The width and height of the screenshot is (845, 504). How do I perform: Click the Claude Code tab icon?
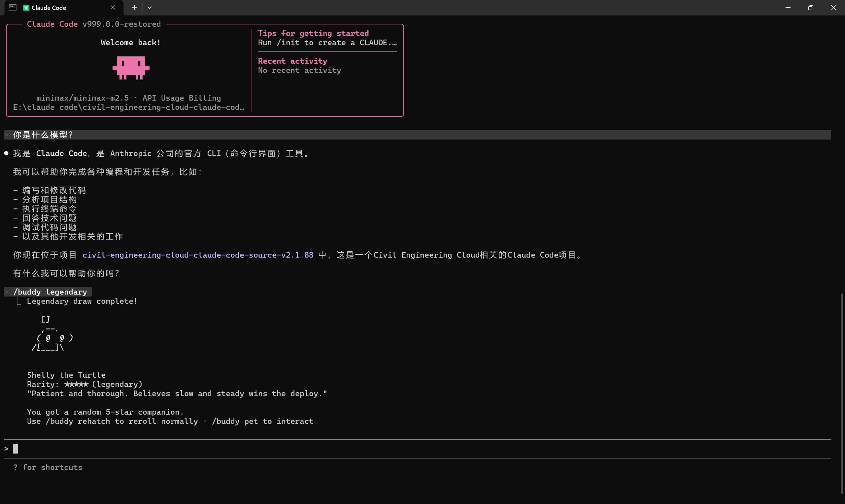(x=26, y=8)
